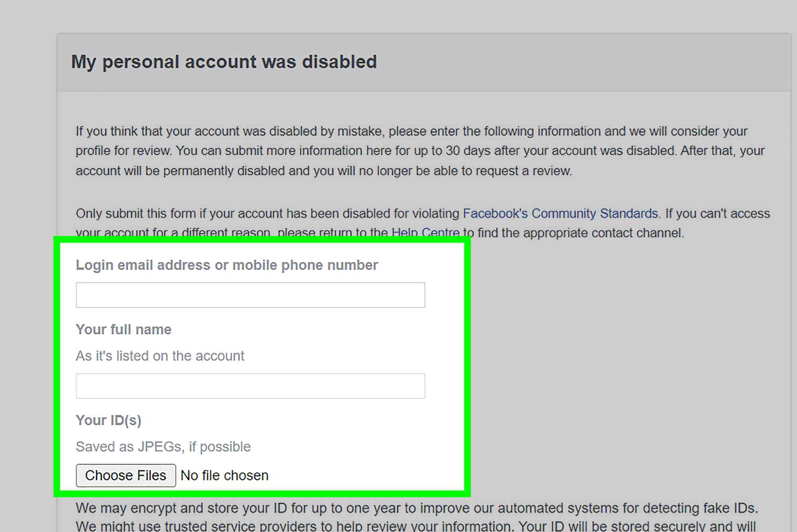Click the 'Your full name' label

pos(123,329)
